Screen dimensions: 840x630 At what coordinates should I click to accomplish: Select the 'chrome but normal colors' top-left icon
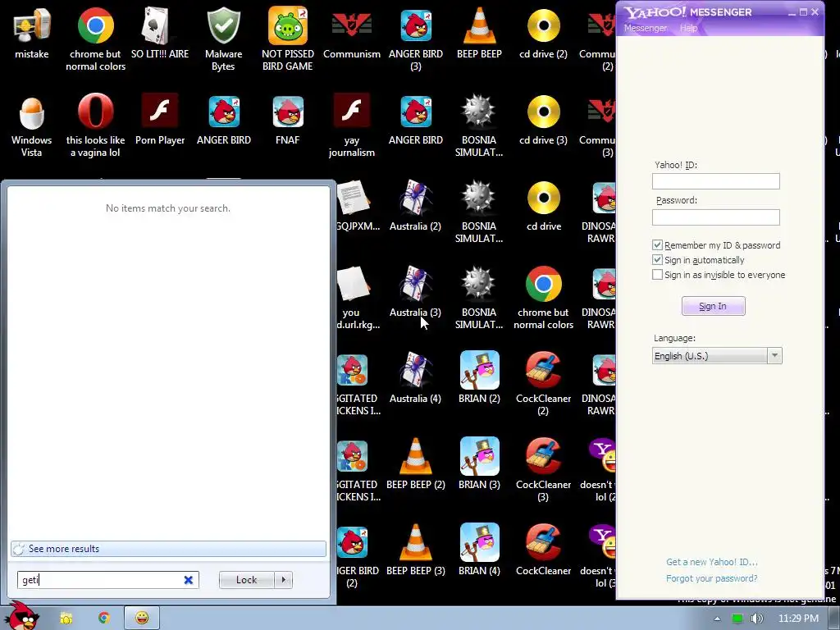click(x=95, y=39)
